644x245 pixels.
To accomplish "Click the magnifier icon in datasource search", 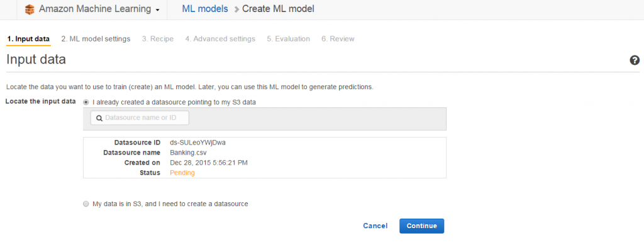I will point(99,117).
